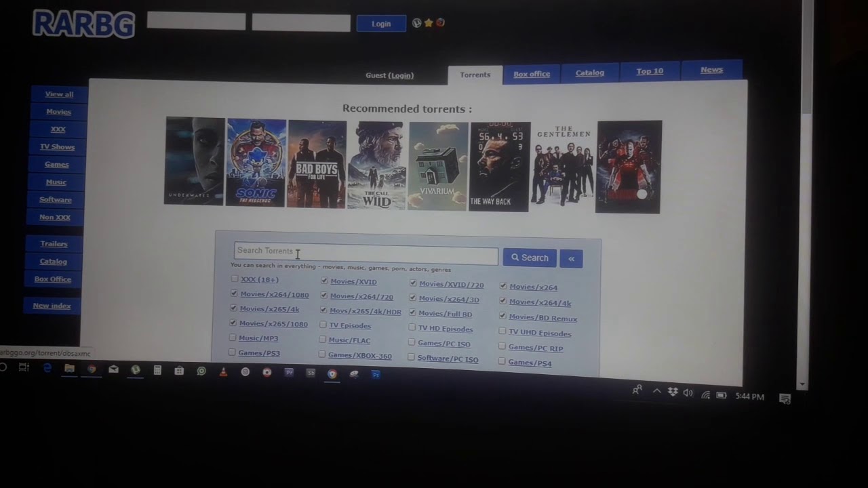Select Games in sidebar
Screen dimensions: 868x488
pyautogui.click(x=56, y=165)
